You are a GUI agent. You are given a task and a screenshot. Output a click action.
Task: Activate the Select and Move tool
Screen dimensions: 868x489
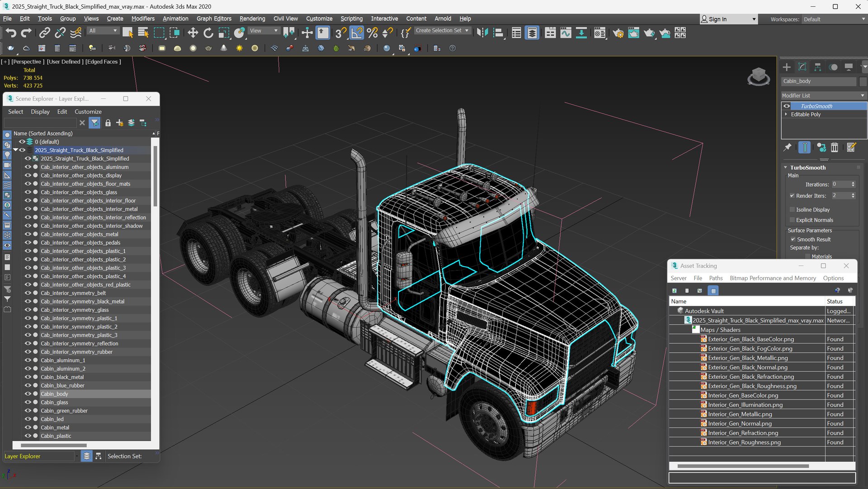[x=193, y=33]
